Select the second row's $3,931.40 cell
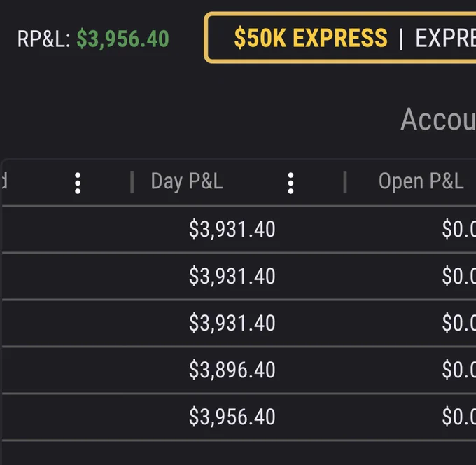 (232, 277)
